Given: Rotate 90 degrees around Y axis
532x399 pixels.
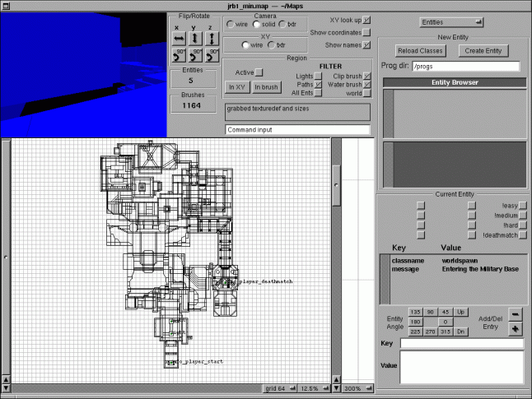Looking at the screenshot, I should 195,55.
